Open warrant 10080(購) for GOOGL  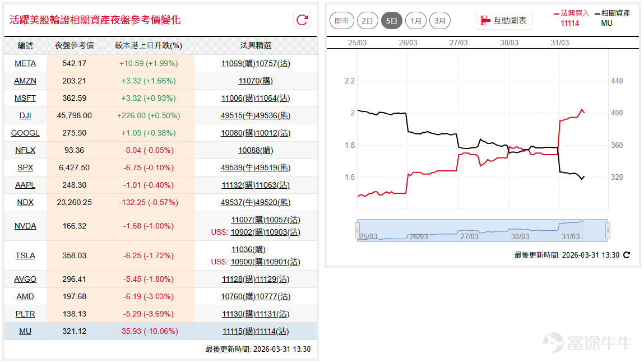click(238, 133)
